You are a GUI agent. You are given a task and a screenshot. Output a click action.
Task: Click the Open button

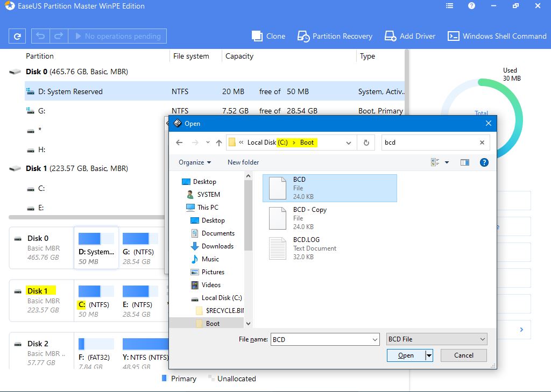click(x=406, y=355)
